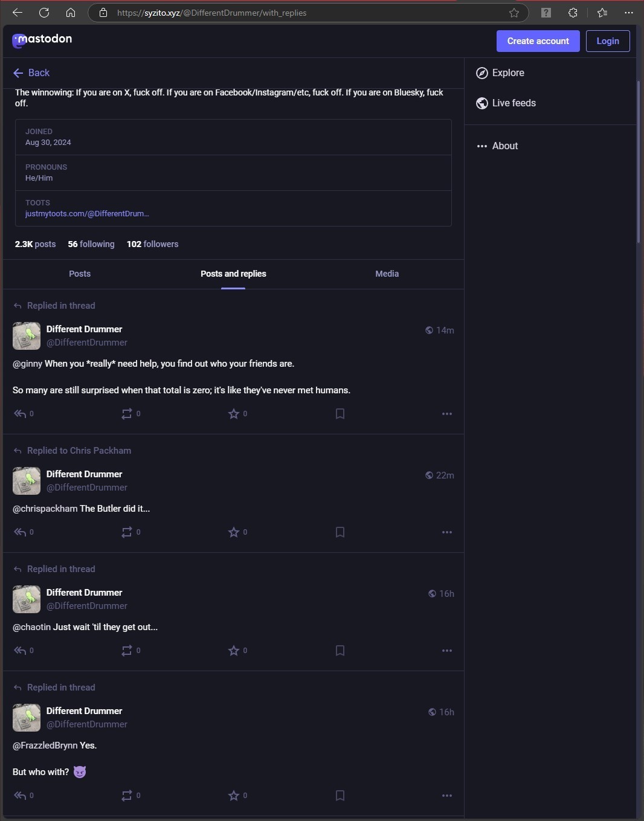Add this page to browser favorites
The image size is (644, 821).
point(514,13)
